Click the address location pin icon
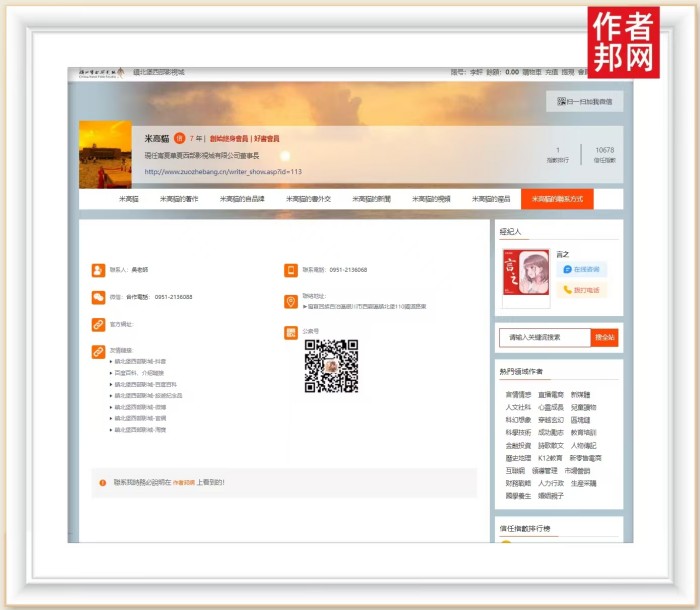The width and height of the screenshot is (700, 610). coord(291,301)
